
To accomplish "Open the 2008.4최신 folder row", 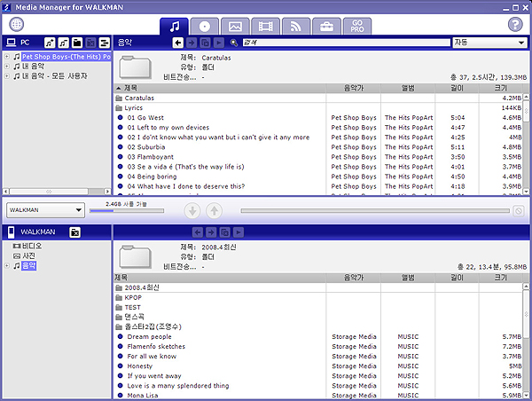I will (318, 288).
